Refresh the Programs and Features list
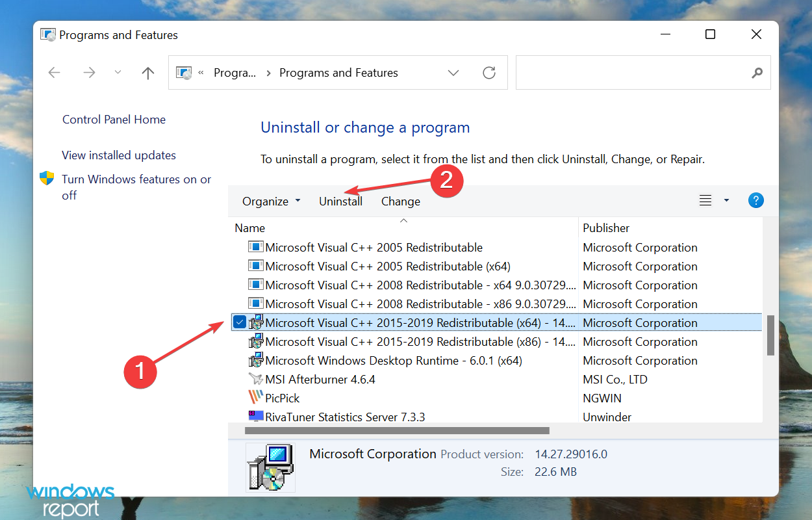This screenshot has height=520, width=812. pyautogui.click(x=489, y=73)
